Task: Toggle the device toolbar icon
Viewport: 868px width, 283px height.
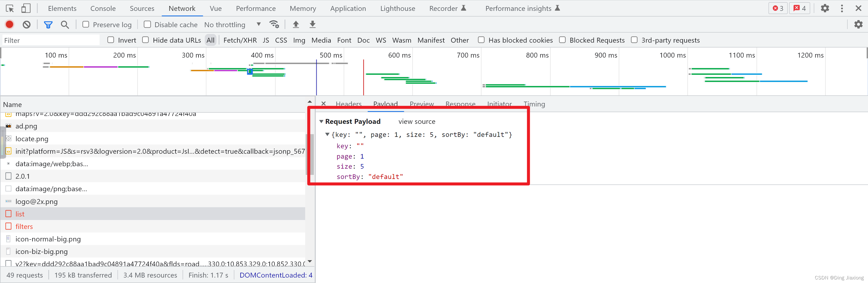Action: [25, 8]
